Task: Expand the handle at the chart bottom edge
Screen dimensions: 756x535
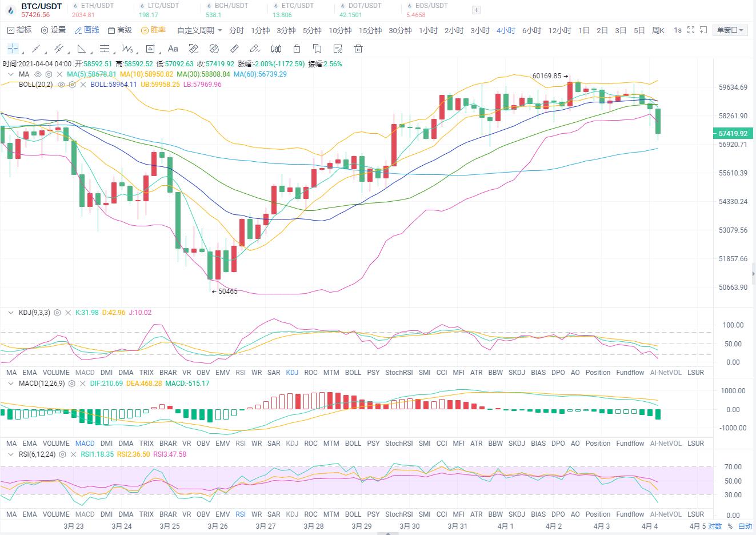Action: 388,533
